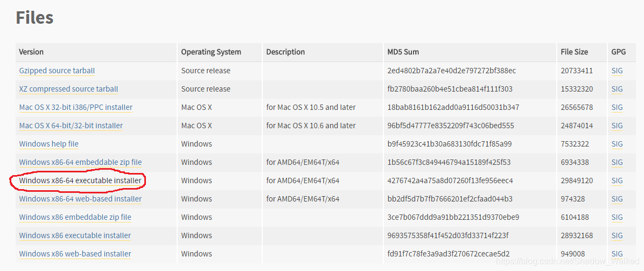Click file size 24874014
This screenshot has height=271, width=644.
[577, 126]
